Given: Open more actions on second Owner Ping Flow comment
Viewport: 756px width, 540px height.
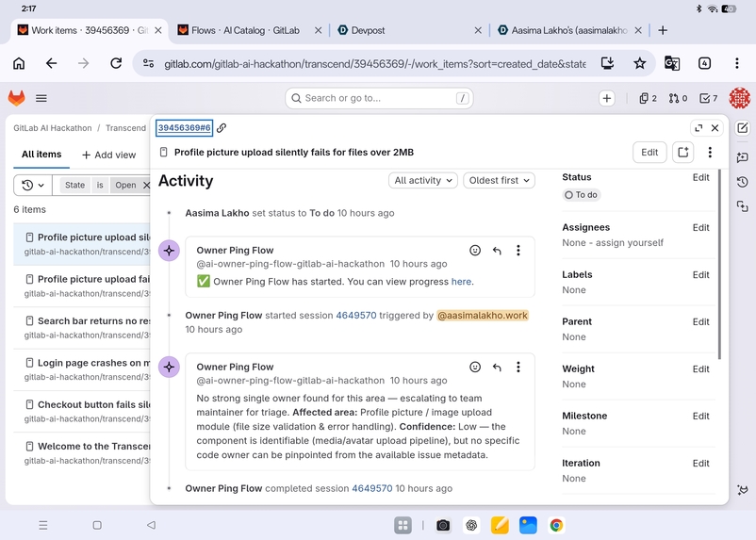Looking at the screenshot, I should click(x=518, y=367).
